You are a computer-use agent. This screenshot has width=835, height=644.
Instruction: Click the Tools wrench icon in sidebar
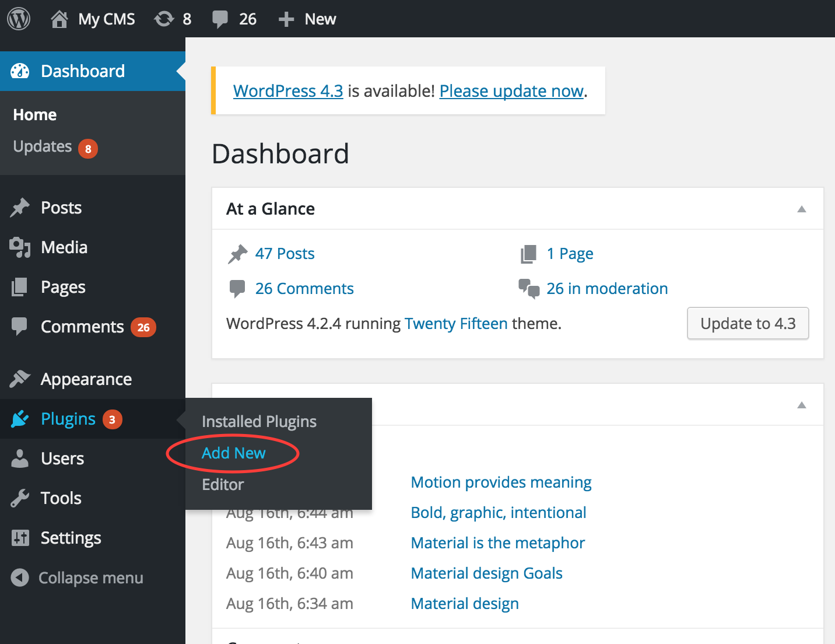pos(20,498)
